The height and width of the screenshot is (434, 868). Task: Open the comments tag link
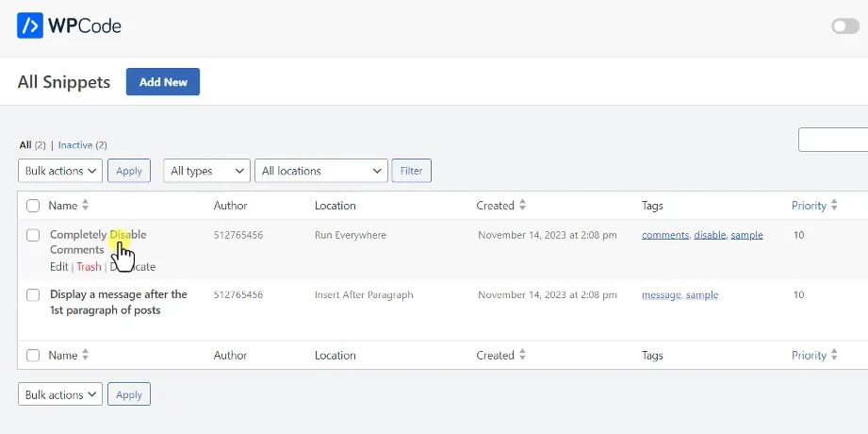[x=664, y=235]
